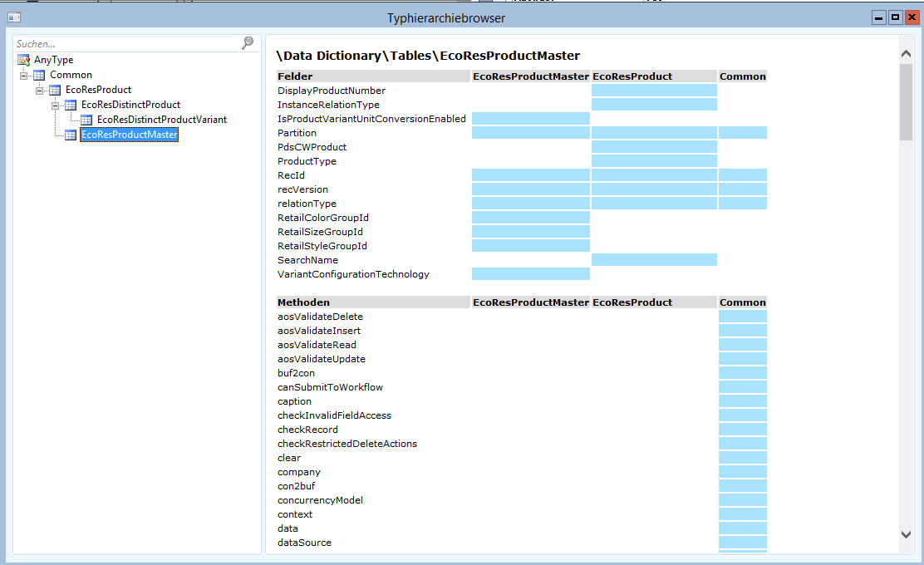Image resolution: width=924 pixels, height=565 pixels.
Task: Click the EcoResDistinctProduct table icon
Action: click(x=70, y=105)
